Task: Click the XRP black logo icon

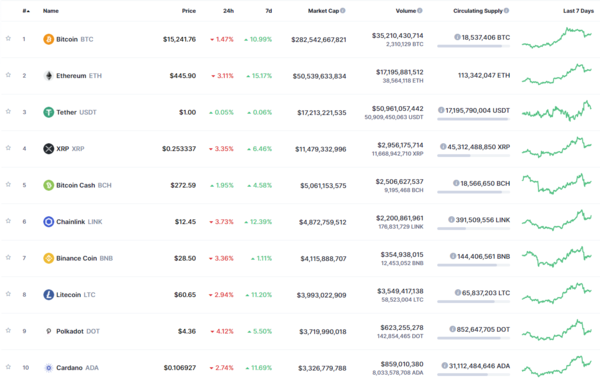Action: coord(49,148)
